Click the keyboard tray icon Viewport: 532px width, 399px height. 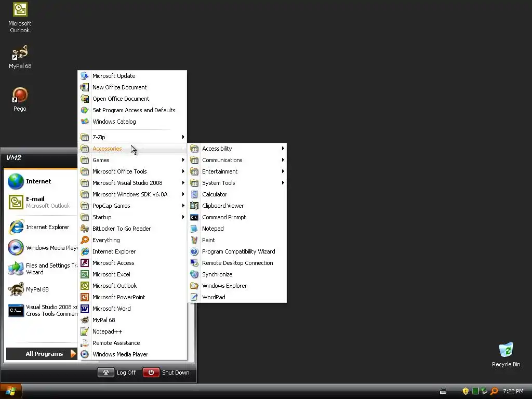(443, 392)
